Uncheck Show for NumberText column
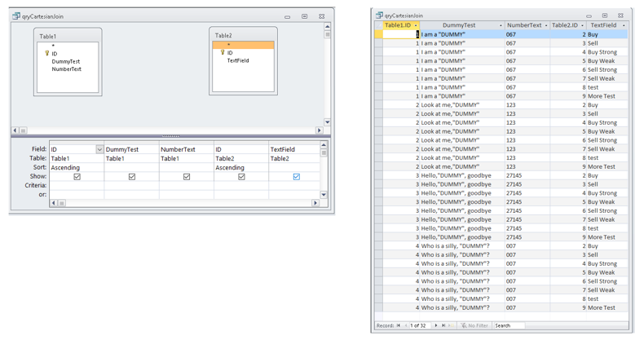The image size is (644, 340). tap(187, 177)
